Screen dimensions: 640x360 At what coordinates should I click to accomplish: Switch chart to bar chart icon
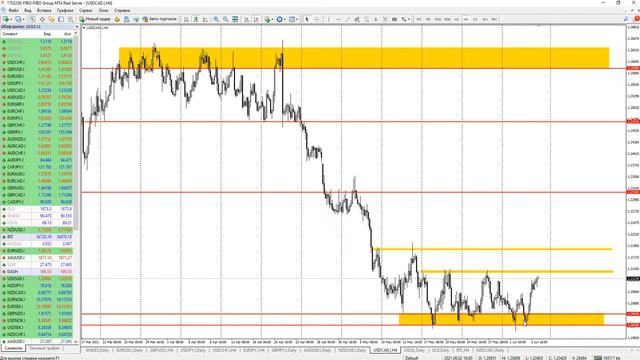coord(186,19)
